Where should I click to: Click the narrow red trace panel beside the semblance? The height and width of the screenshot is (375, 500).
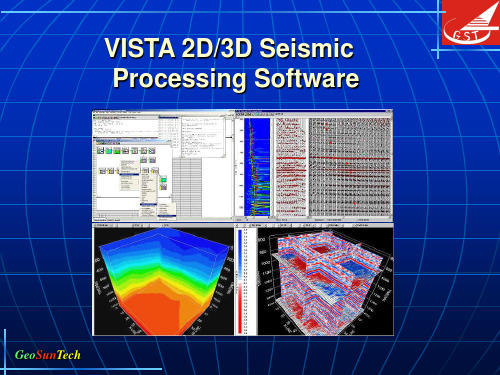[x=290, y=167]
